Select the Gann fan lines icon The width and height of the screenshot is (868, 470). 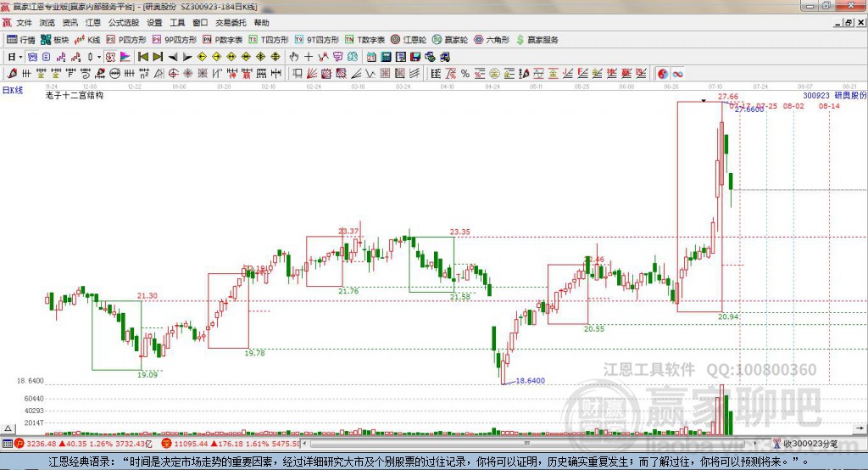[x=312, y=73]
